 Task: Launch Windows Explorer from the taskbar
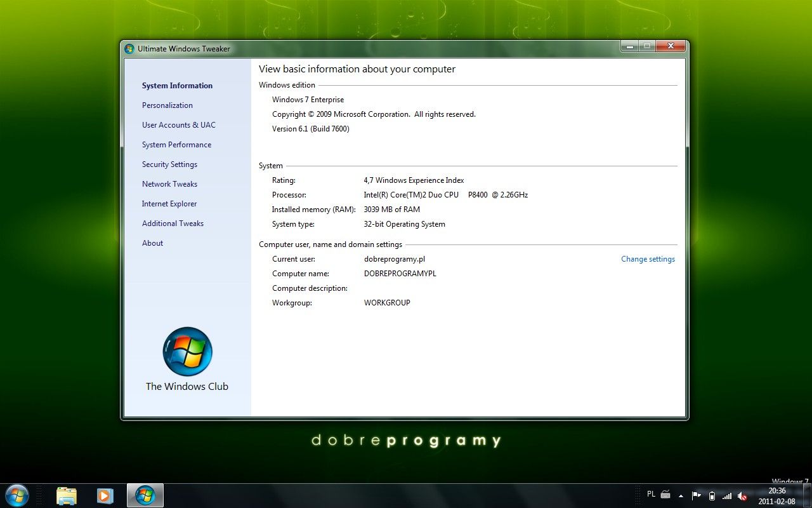point(67,495)
